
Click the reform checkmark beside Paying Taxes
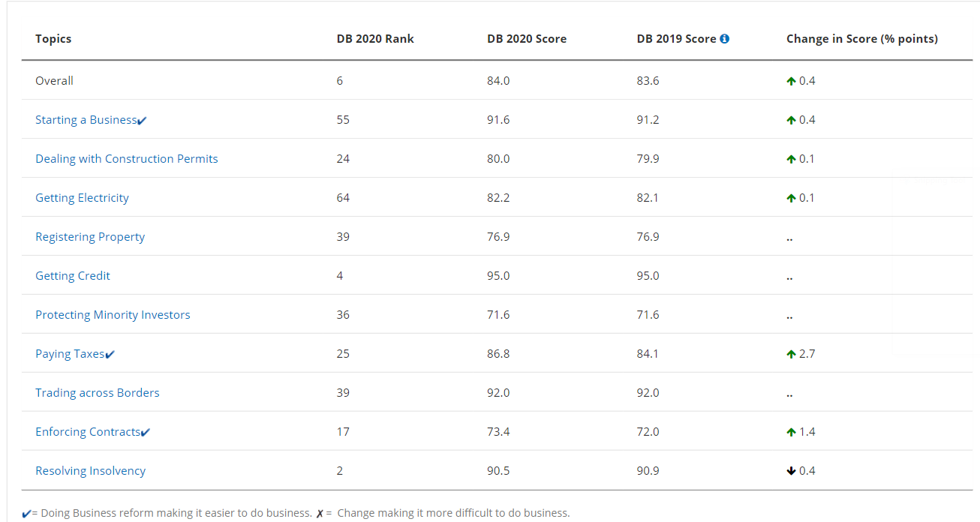tap(110, 355)
